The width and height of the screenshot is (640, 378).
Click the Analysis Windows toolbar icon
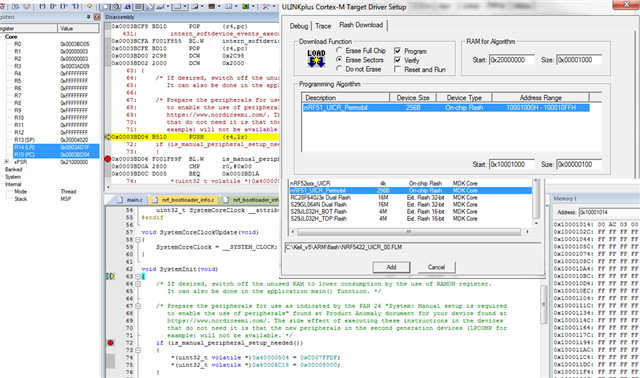click(x=211, y=7)
